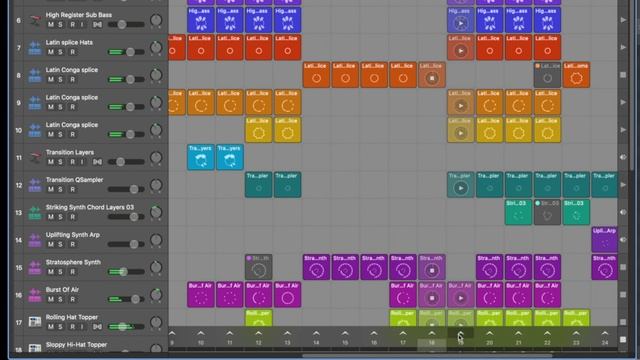Toggle input monitoring on Transition Layers
Screen dimensions: 640x360
[x=82, y=162]
